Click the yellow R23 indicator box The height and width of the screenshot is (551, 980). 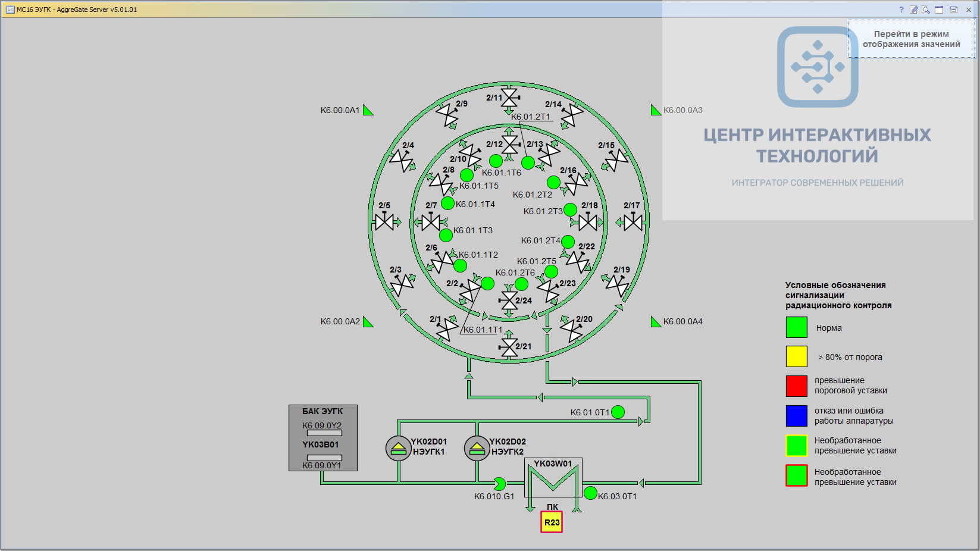(x=552, y=522)
